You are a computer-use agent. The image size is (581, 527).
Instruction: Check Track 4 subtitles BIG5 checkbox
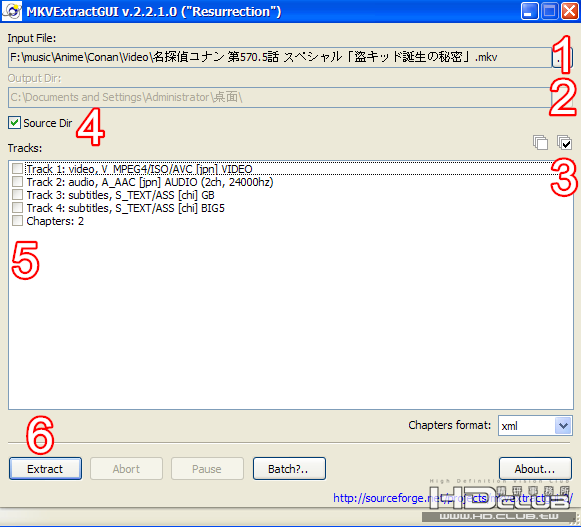click(x=17, y=208)
